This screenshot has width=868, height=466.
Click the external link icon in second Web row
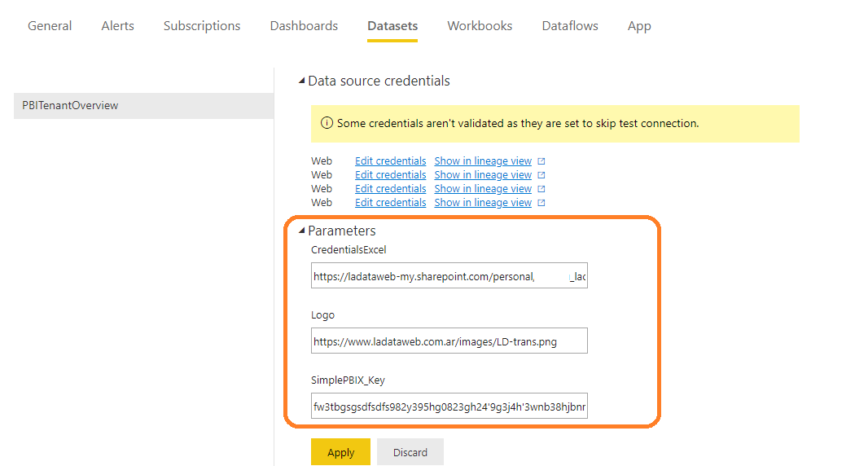[x=541, y=175]
